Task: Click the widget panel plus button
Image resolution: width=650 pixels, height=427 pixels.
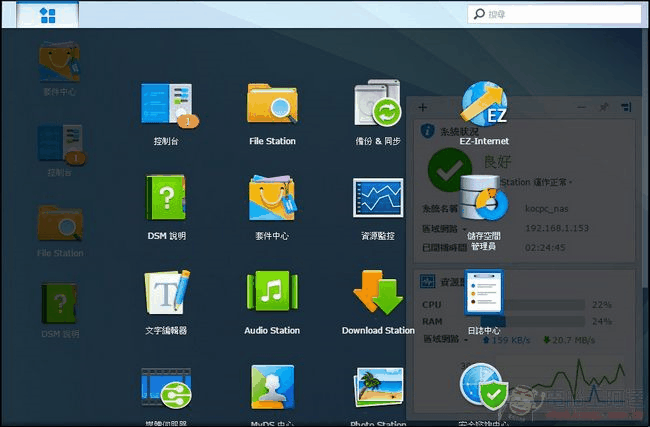Action: pyautogui.click(x=422, y=108)
